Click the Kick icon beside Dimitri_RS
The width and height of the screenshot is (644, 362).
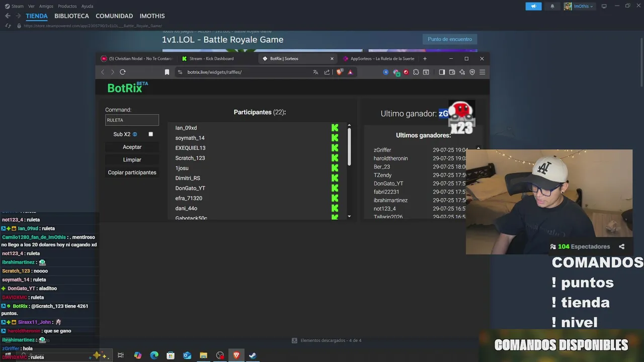[x=335, y=178]
